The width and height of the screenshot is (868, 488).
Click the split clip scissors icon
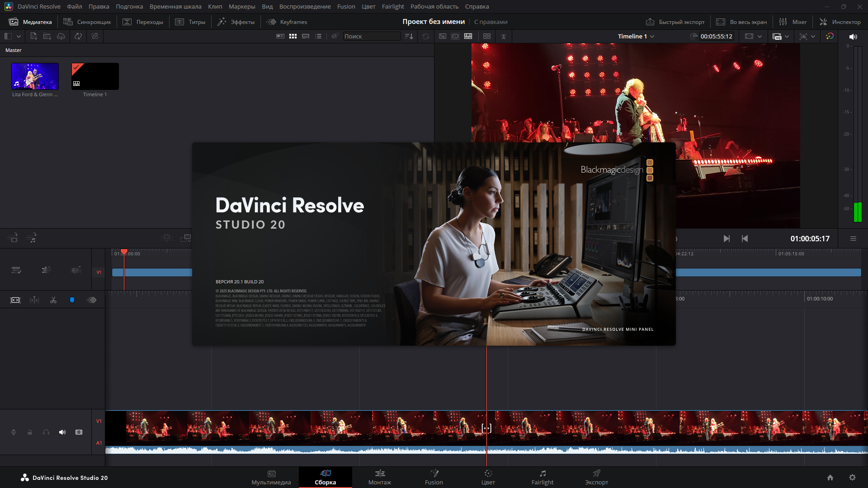click(x=53, y=300)
